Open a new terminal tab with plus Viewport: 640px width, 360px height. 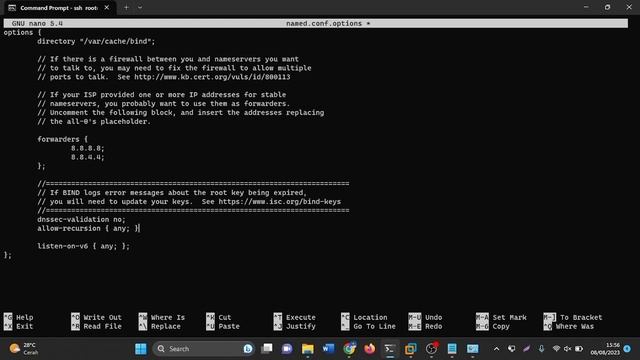[x=126, y=7]
